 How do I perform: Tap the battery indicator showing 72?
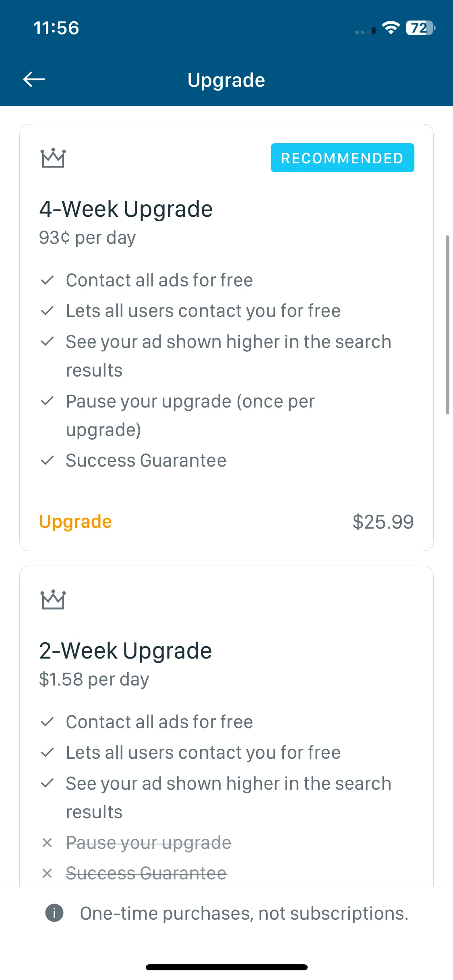[x=421, y=28]
